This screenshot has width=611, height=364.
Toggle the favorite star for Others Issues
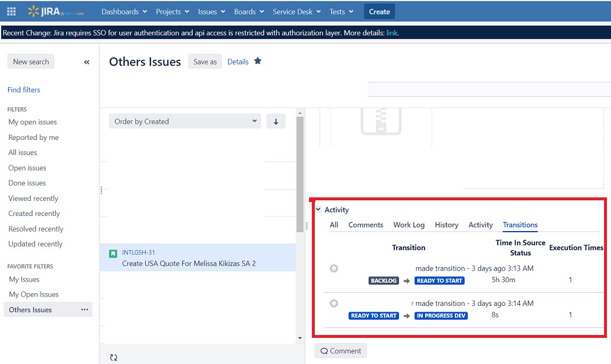[x=257, y=61]
